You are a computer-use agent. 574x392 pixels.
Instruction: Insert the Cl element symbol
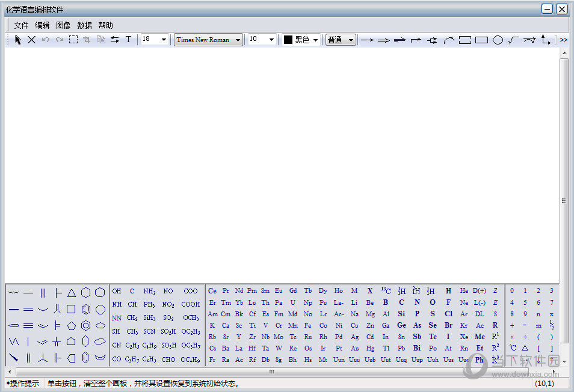point(448,314)
